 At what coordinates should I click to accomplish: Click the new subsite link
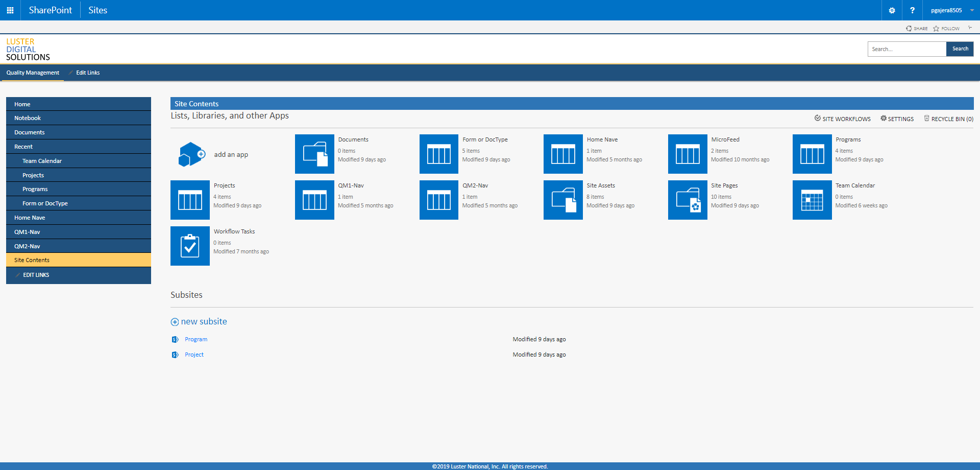[199, 321]
